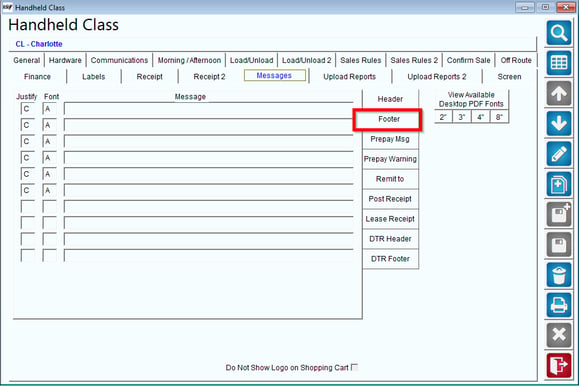Click the Header message button

(390, 99)
